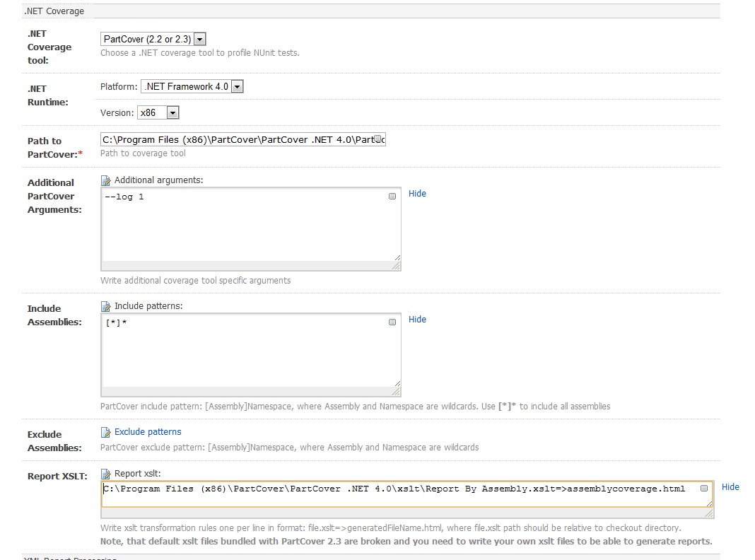
Task: Click parameter icon in Report xslt box
Action: tap(704, 489)
